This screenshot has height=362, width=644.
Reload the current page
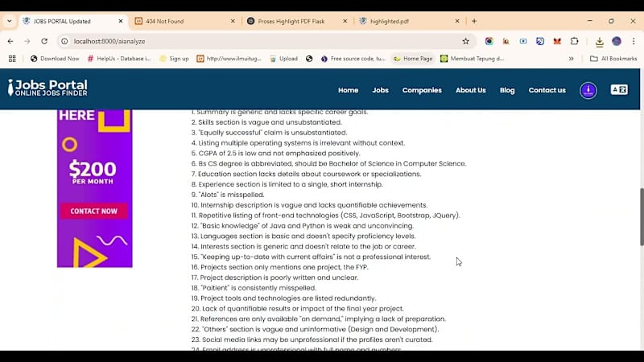pyautogui.click(x=44, y=41)
